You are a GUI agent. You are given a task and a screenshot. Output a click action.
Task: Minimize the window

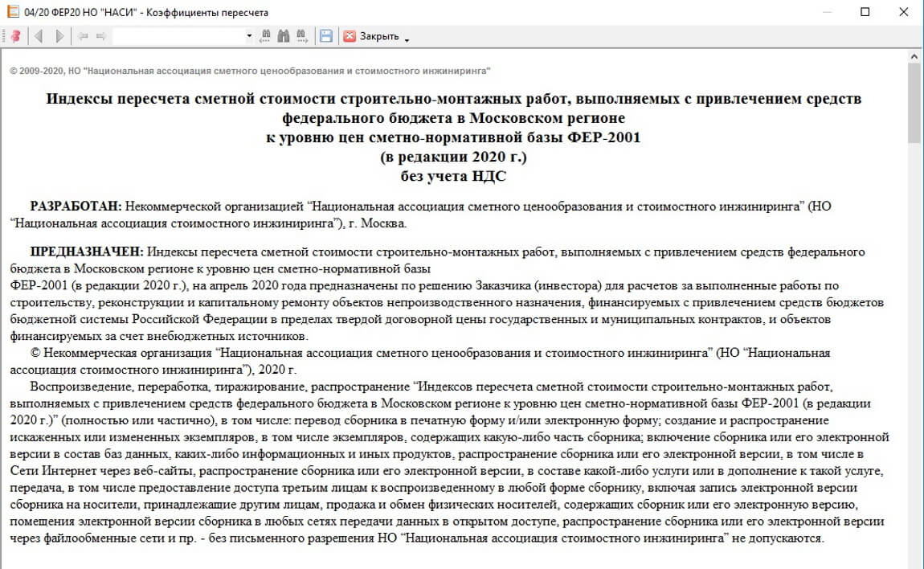click(x=827, y=12)
